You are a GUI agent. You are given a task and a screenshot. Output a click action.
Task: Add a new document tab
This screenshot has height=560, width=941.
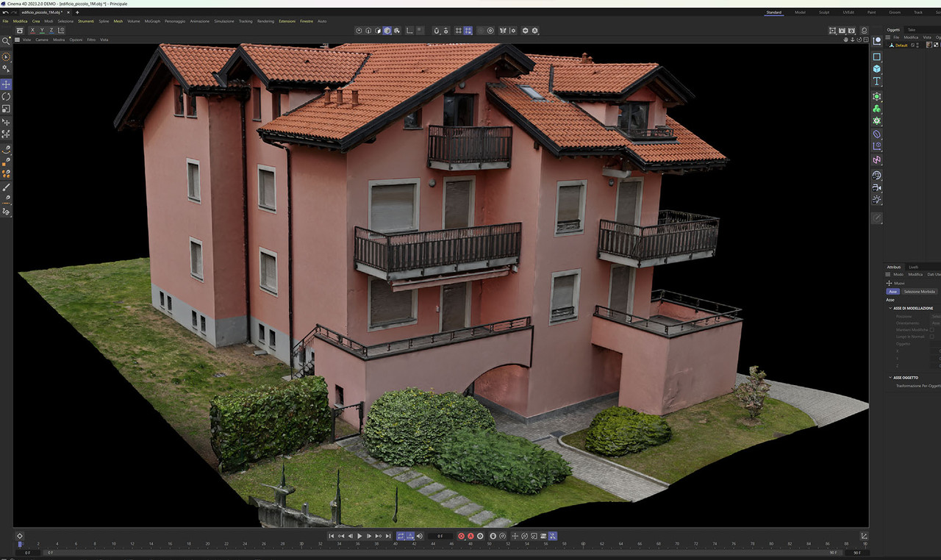pos(77,12)
